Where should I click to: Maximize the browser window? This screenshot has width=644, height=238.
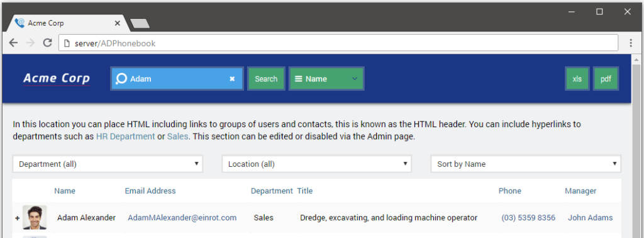point(599,12)
